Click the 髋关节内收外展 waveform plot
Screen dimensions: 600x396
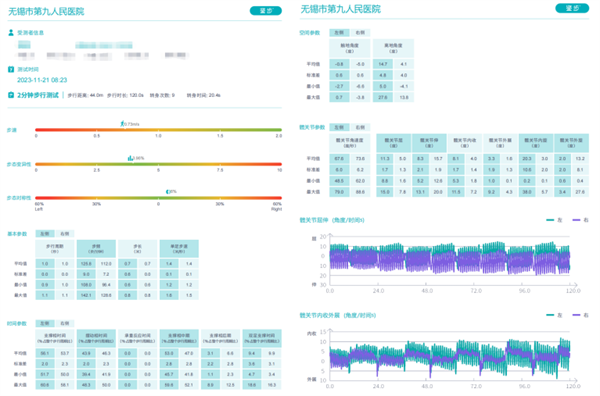(x=450, y=357)
